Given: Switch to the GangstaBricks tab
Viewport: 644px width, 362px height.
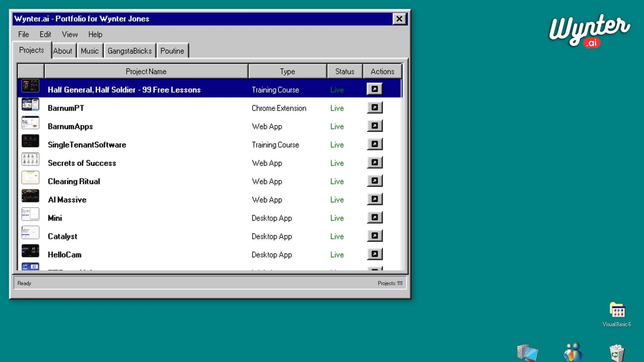Looking at the screenshot, I should click(x=130, y=51).
